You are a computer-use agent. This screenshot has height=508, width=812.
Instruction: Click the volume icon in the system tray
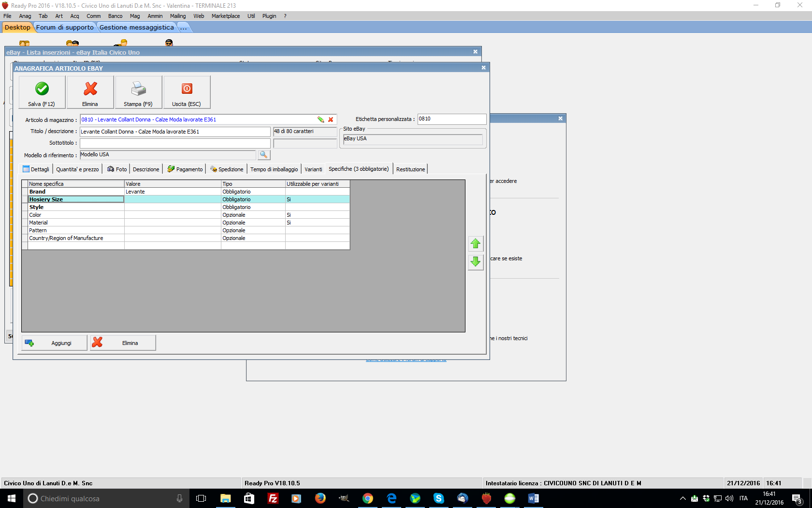tap(729, 498)
